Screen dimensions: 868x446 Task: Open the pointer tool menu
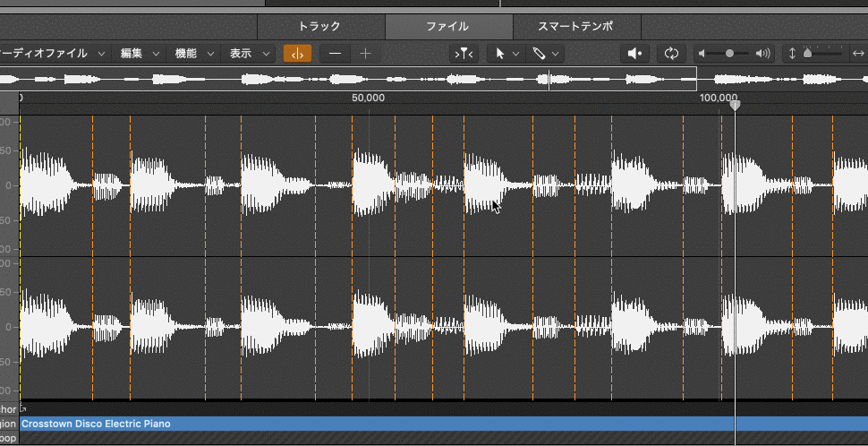pyautogui.click(x=507, y=54)
